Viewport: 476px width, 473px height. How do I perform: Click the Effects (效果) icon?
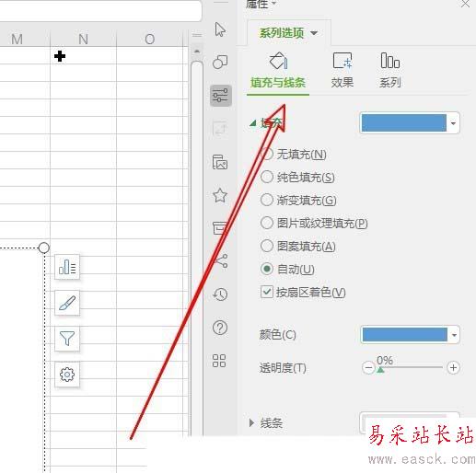(x=342, y=61)
